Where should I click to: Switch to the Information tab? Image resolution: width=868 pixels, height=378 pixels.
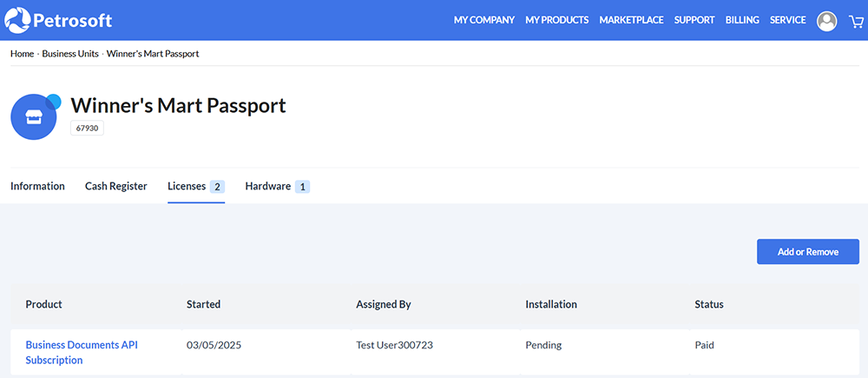37,186
